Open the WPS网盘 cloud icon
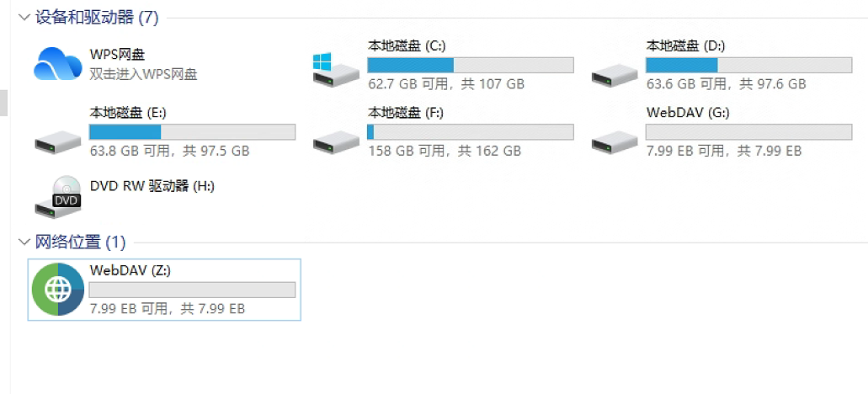The height and width of the screenshot is (394, 868). (x=57, y=65)
